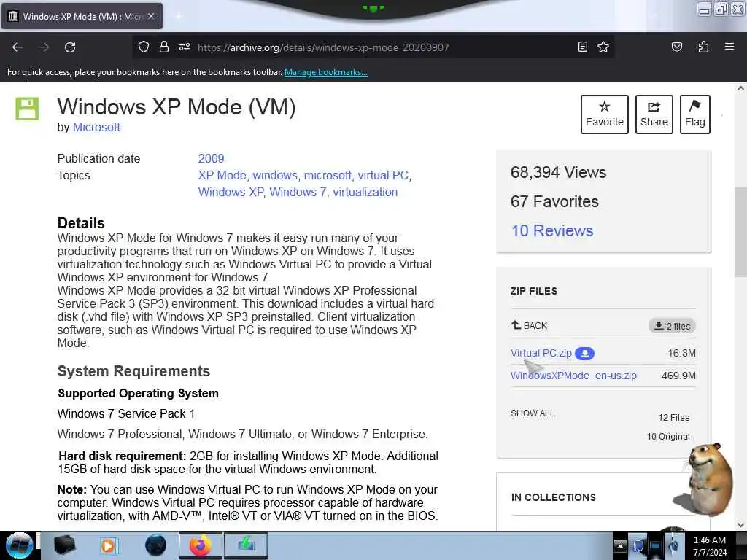This screenshot has width=747, height=560.
Task: Select the Windows XP Mode (VM) browser tab
Action: (82, 16)
